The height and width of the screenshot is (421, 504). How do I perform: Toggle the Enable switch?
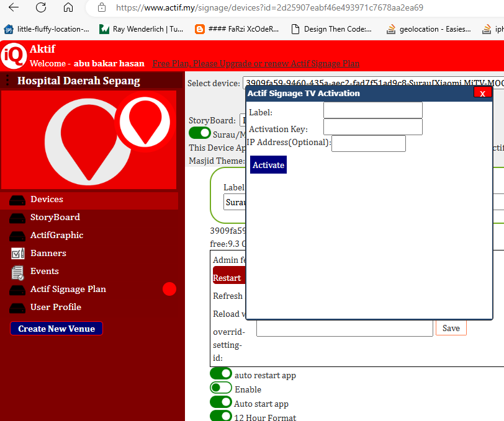coord(221,388)
